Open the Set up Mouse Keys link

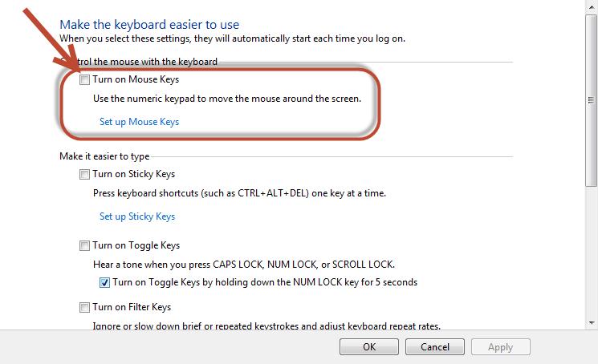139,122
